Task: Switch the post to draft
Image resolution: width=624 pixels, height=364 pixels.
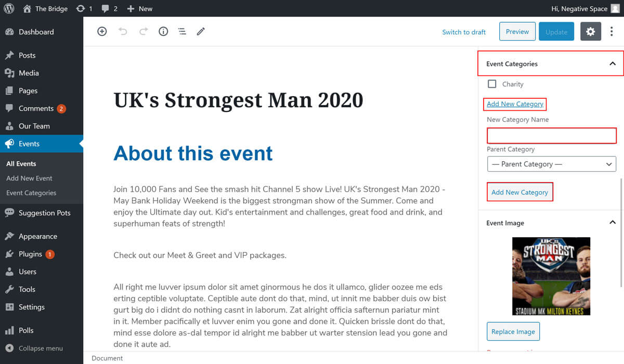Action: (463, 32)
